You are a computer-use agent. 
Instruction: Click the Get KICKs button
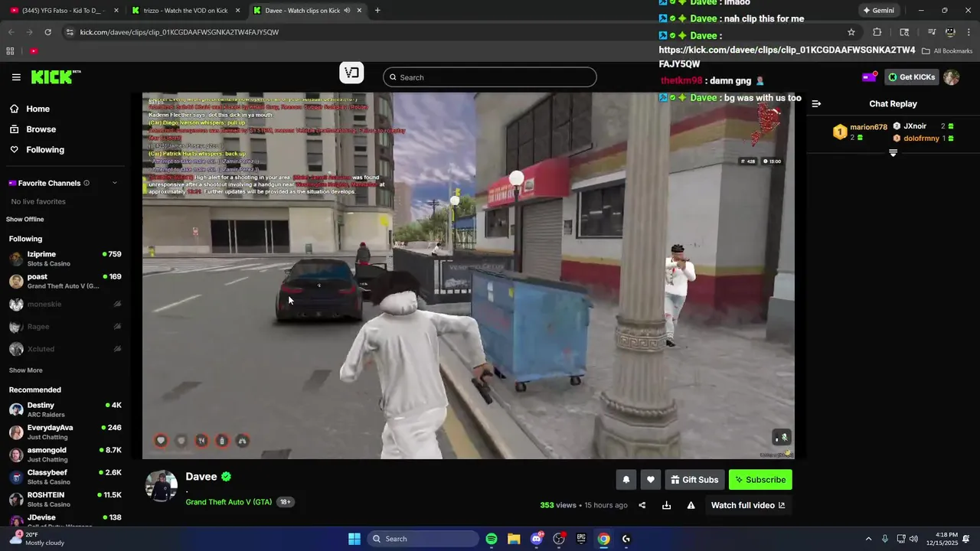pos(911,77)
